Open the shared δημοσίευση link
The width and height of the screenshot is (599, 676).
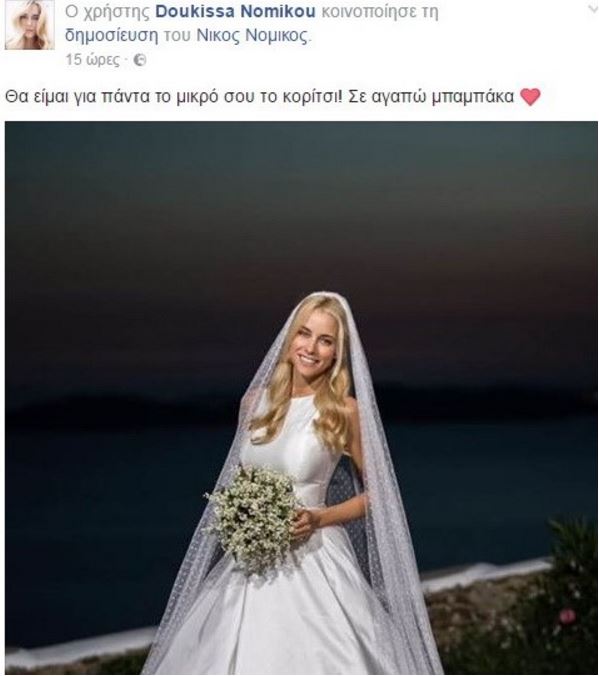112,36
